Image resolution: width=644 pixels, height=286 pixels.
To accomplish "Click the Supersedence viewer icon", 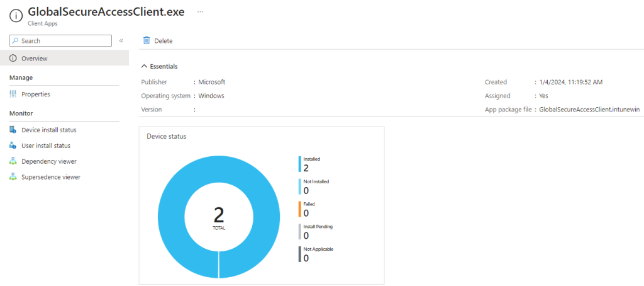I will pyautogui.click(x=13, y=177).
